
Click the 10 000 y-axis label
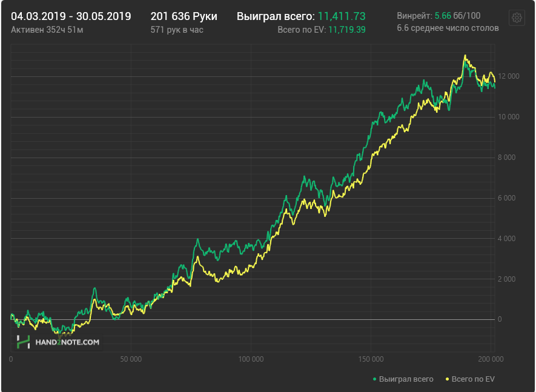[508, 117]
